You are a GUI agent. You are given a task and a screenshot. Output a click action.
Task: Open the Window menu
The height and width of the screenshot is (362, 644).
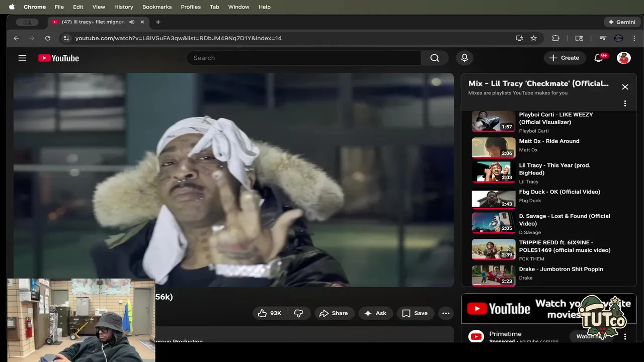[x=238, y=7]
